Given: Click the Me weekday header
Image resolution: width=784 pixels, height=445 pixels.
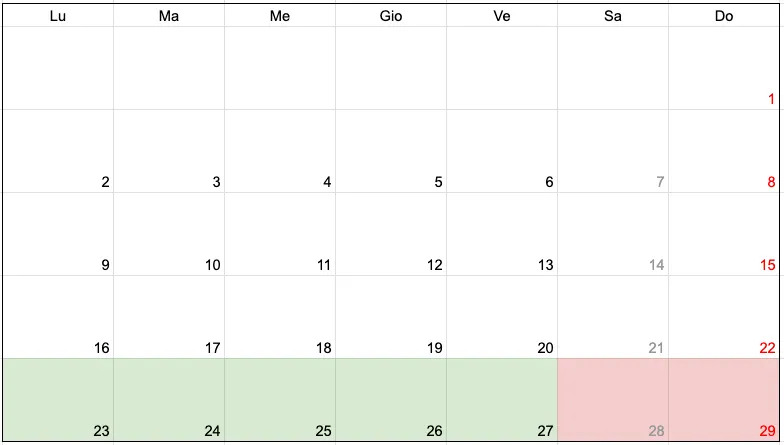Looking at the screenshot, I should [280, 16].
